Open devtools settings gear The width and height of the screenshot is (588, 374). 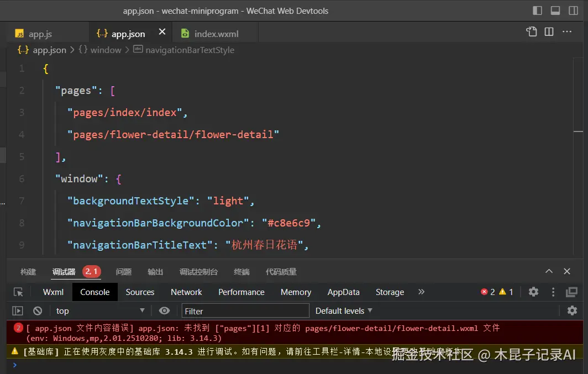pos(533,292)
